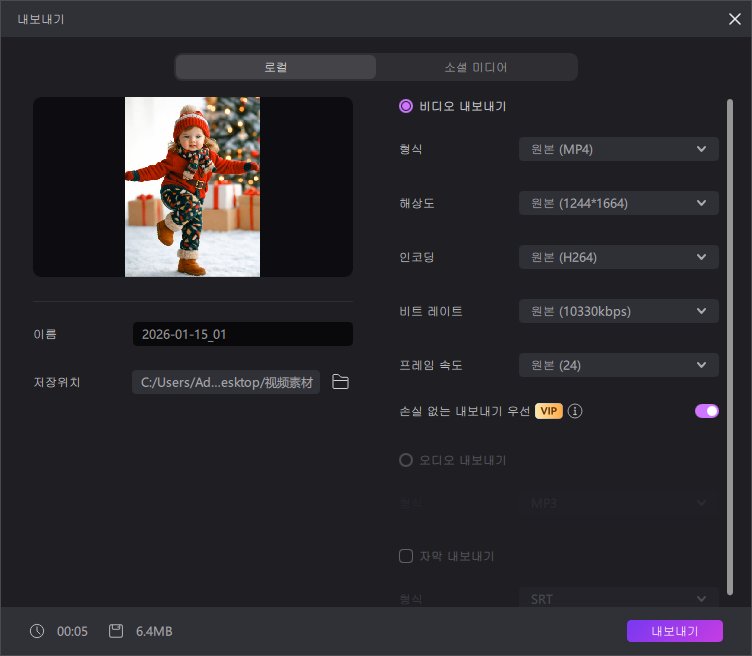Click the folder icon to browse save location
The height and width of the screenshot is (656, 752).
(341, 382)
